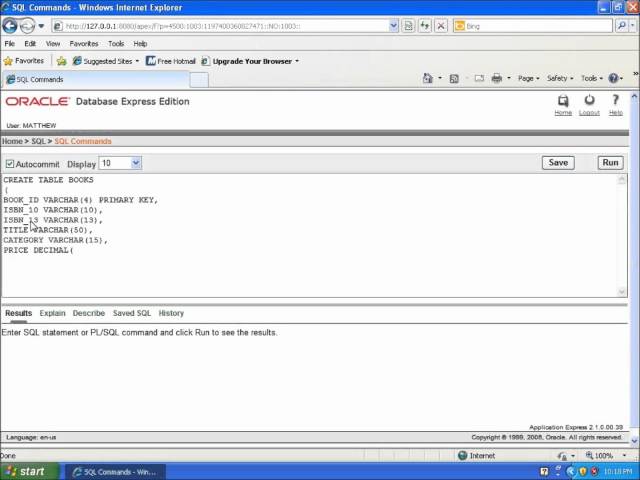Click the Oracle Help icon link
This screenshot has height=480, width=640.
616,105
